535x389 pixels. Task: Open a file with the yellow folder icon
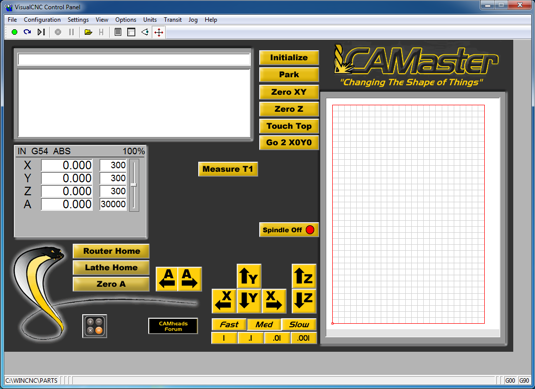tap(88, 32)
